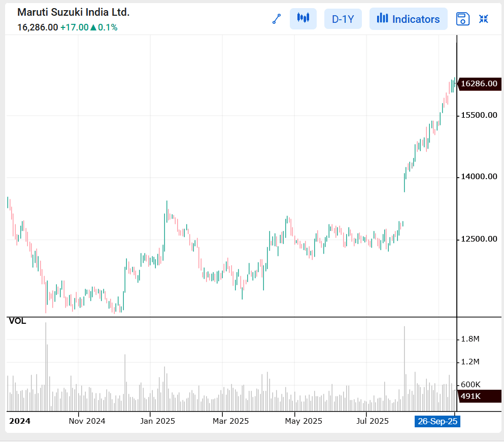Click the 1.8M volume axis label

click(470, 339)
